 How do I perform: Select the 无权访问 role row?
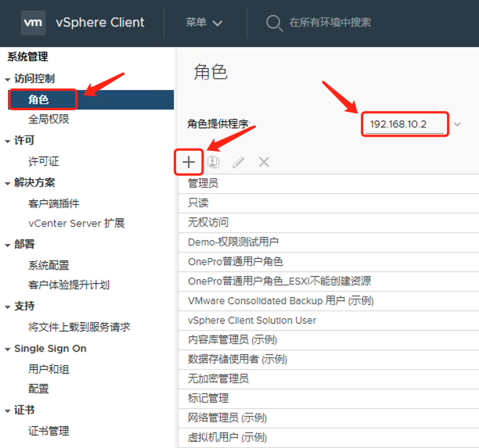(x=329, y=223)
